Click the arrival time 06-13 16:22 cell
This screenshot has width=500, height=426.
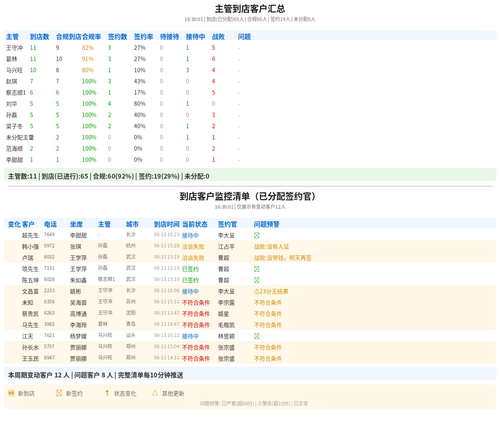click(167, 335)
